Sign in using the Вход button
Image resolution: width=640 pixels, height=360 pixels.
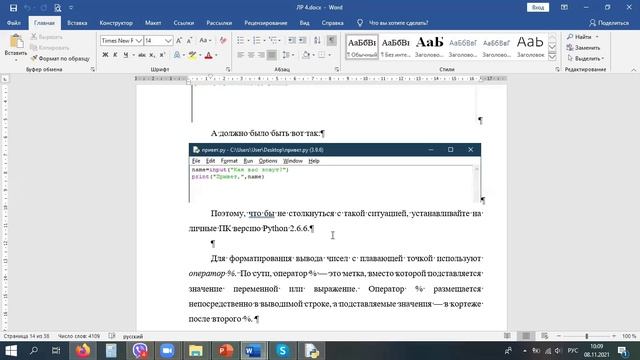tap(538, 7)
